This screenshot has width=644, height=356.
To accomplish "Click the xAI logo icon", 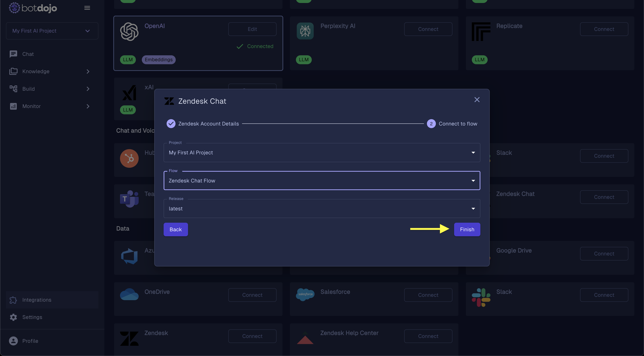I will pos(129,93).
